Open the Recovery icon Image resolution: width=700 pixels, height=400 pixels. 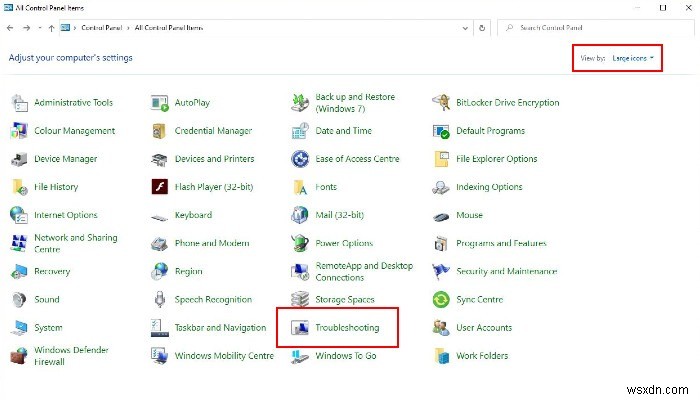(x=19, y=271)
